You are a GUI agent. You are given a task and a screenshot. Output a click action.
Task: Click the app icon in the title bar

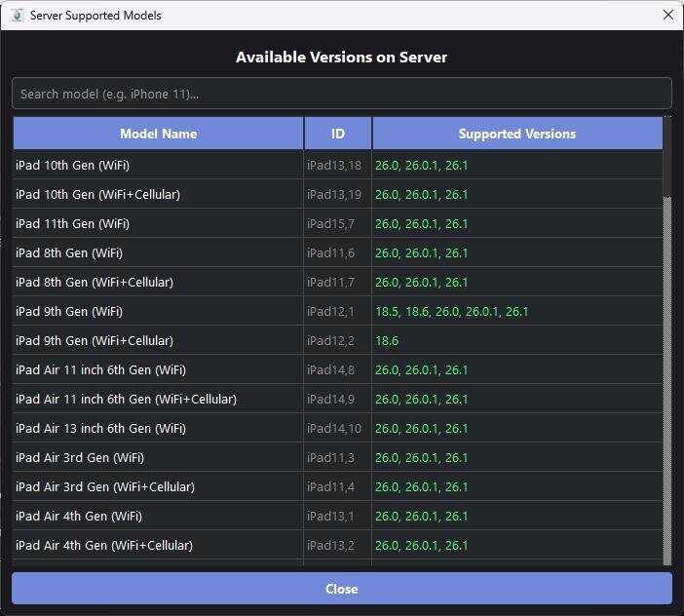(x=17, y=16)
